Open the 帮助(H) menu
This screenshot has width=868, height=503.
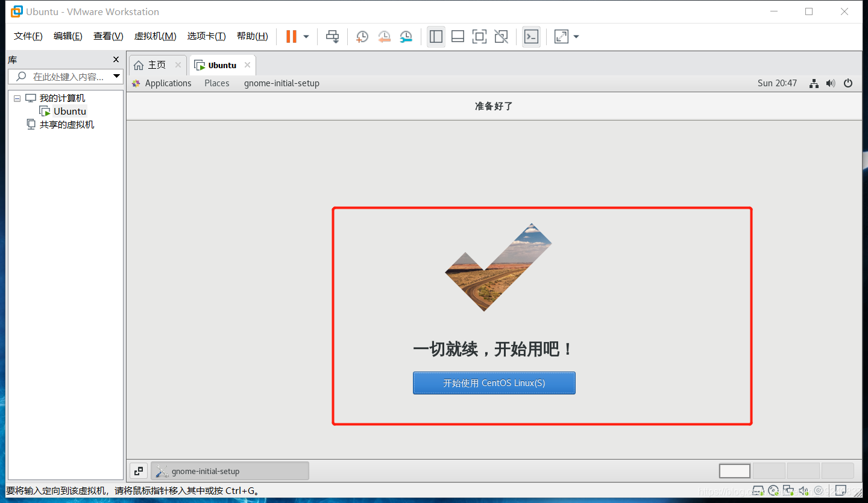(253, 36)
